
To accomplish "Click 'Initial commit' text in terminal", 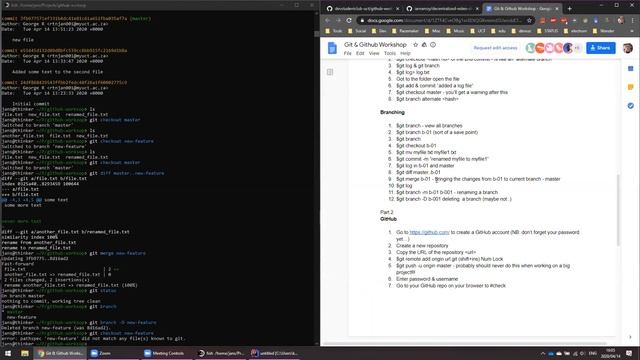I will click(x=31, y=104).
